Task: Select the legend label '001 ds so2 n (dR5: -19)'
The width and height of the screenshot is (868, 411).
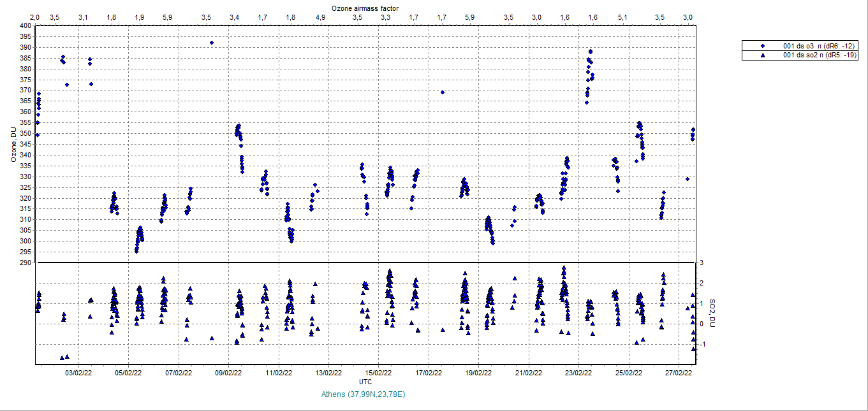Action: pyautogui.click(x=820, y=55)
